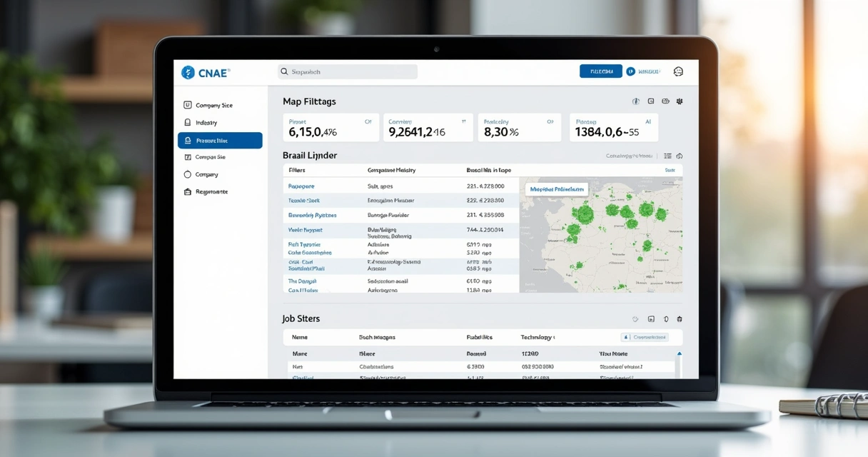Switch to list view in the Braail Lijnder section

[667, 156]
